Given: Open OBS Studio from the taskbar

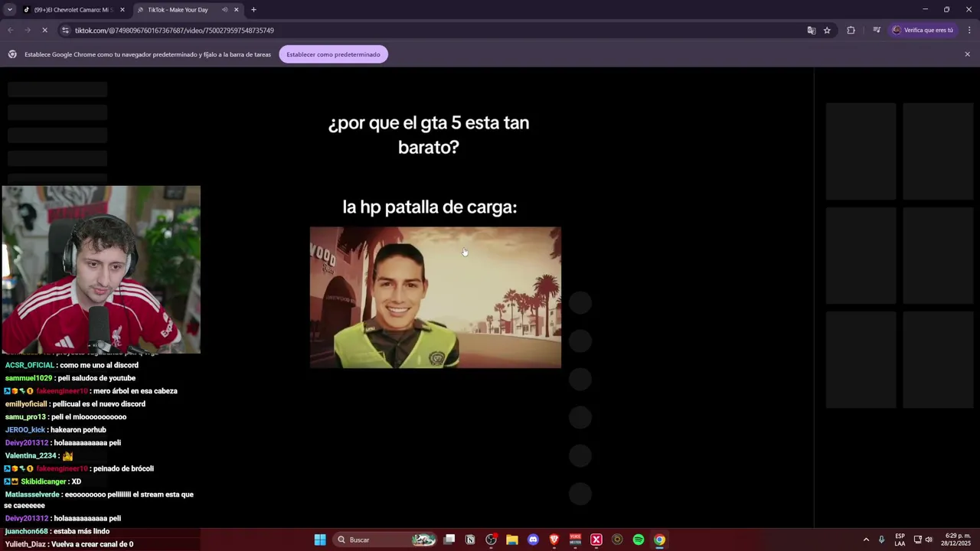Looking at the screenshot, I should (491, 540).
